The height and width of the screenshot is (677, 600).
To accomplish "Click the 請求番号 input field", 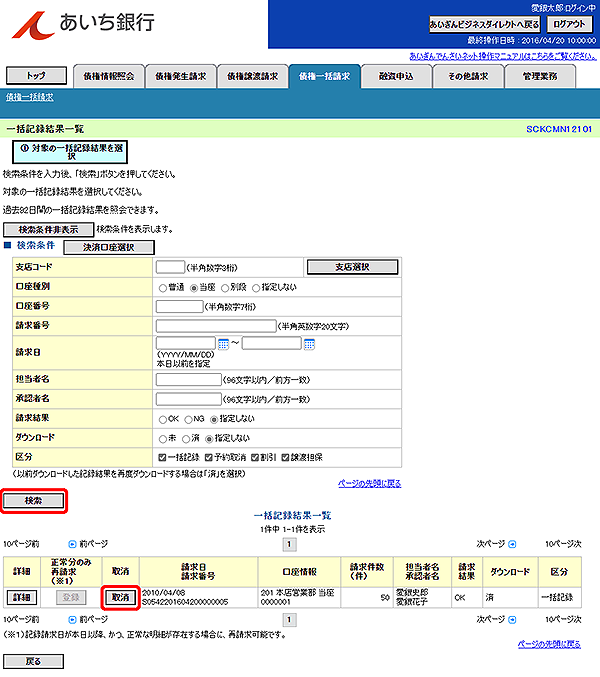I will [216, 326].
